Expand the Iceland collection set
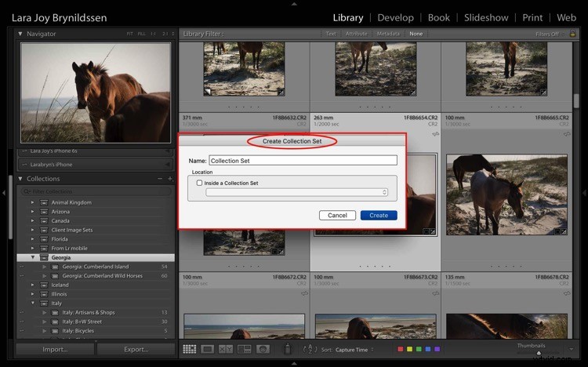The width and height of the screenshot is (588, 367). point(32,285)
